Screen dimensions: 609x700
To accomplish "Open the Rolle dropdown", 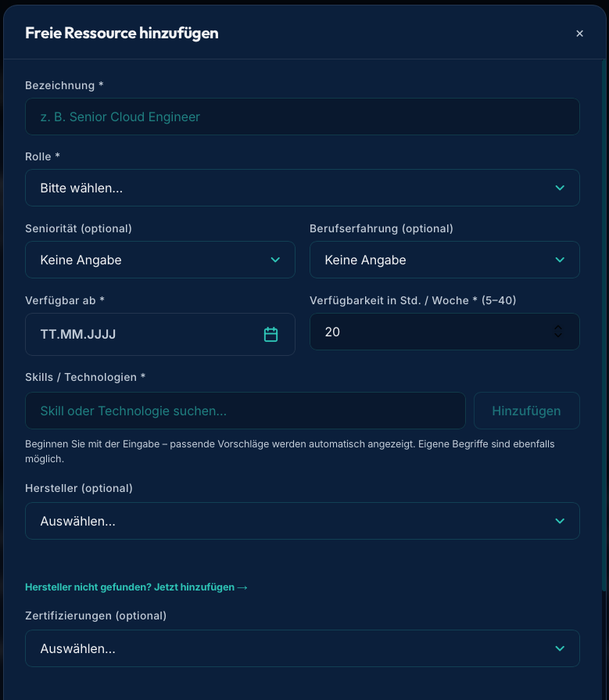I will [x=302, y=188].
